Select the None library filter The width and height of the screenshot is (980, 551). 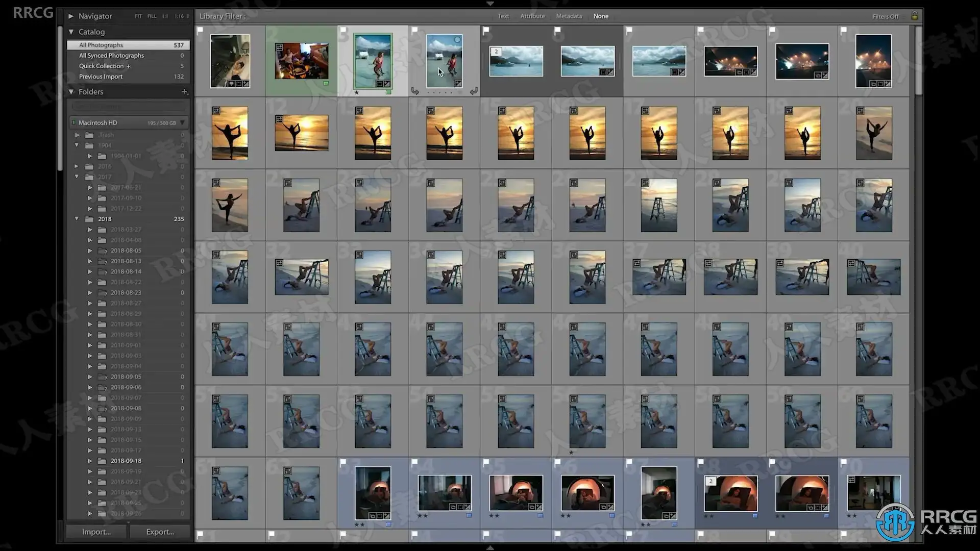click(x=601, y=16)
